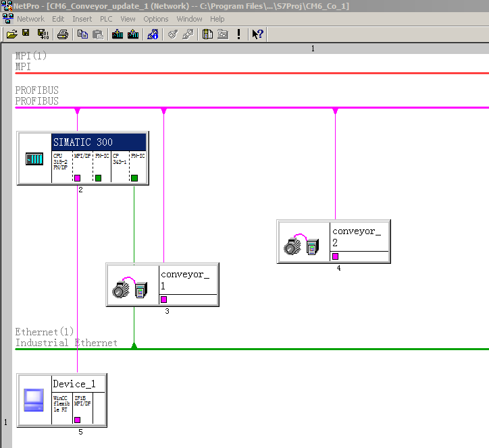Click the CPU 315-2 PN/DP module cell
The height and width of the screenshot is (448, 489).
pyautogui.click(x=61, y=167)
